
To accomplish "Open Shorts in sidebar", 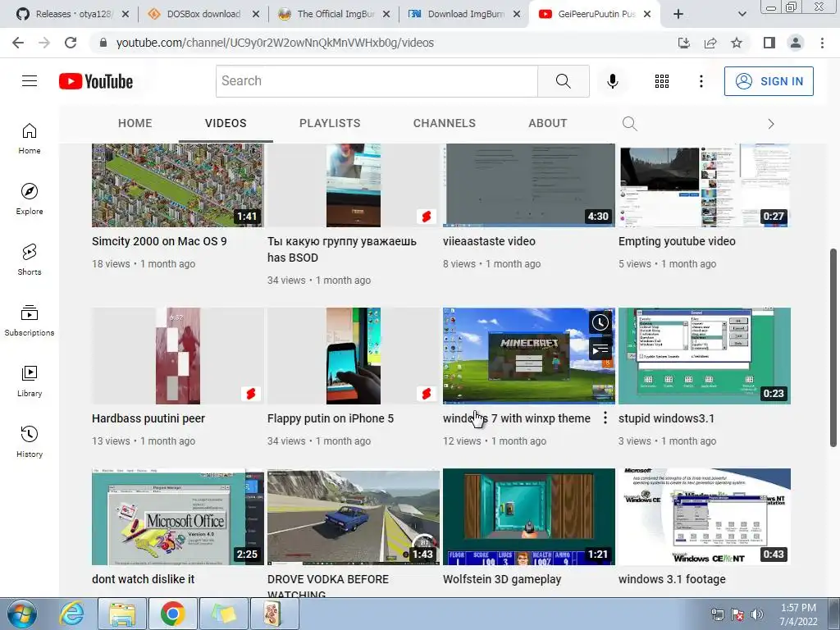I will [x=30, y=259].
